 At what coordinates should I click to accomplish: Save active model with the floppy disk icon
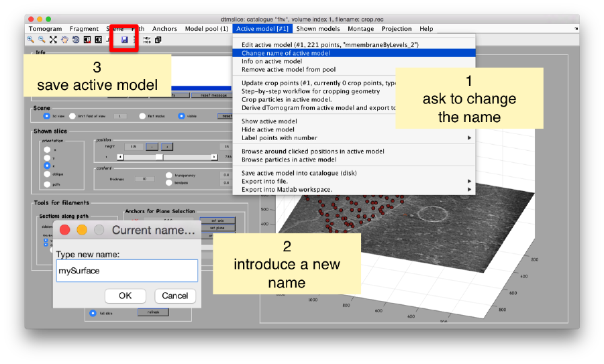[124, 40]
